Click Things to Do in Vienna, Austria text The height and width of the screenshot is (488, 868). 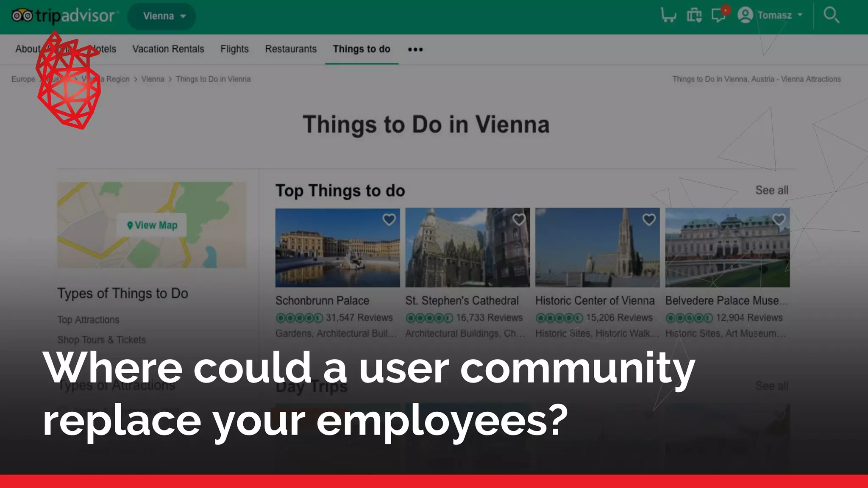click(x=757, y=79)
